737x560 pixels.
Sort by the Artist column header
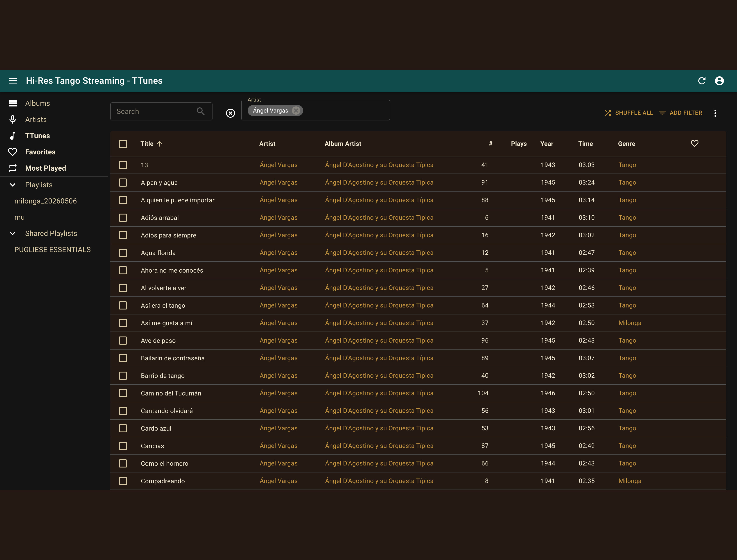(x=267, y=144)
